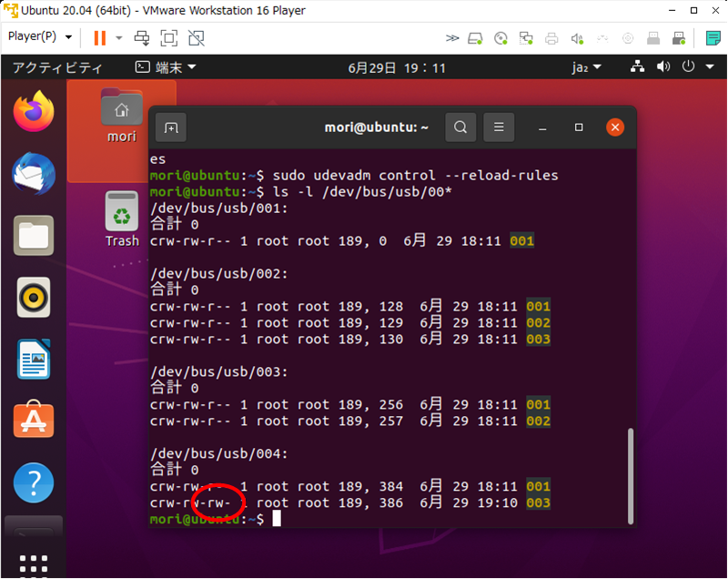Open Firefox from the Ubuntu dock

34,111
